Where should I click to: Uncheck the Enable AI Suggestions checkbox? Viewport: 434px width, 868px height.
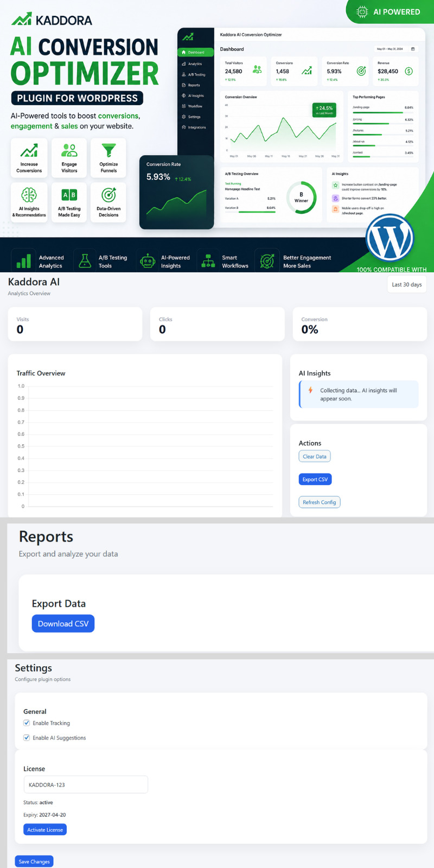[x=27, y=737]
